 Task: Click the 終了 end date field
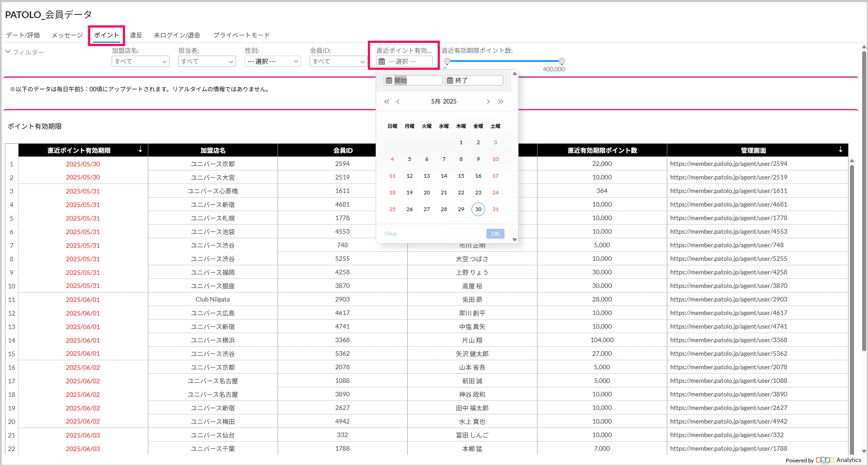click(474, 80)
